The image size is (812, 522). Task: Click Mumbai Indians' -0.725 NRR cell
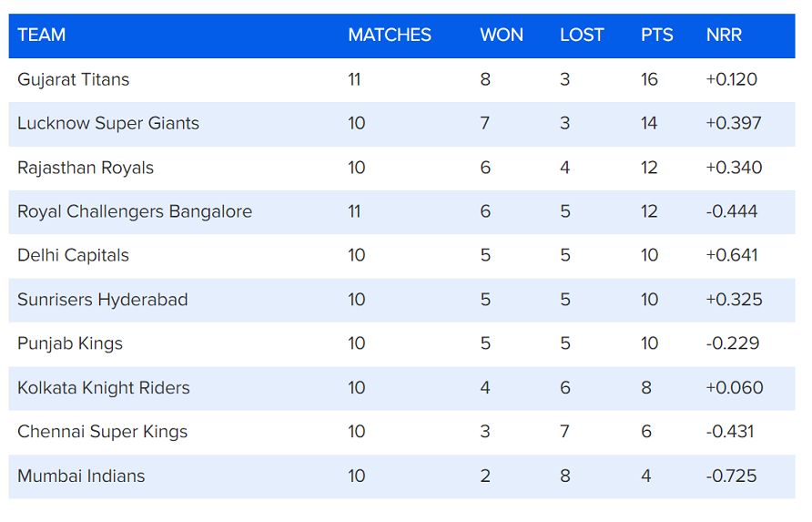731,476
